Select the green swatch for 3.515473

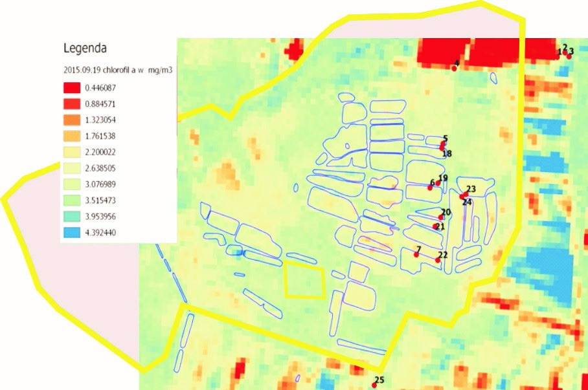(72, 200)
